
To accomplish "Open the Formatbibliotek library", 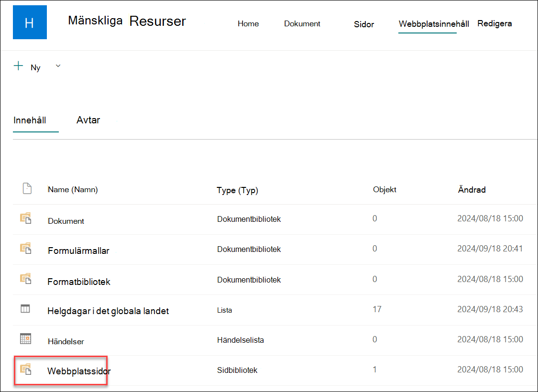I will pyautogui.click(x=79, y=282).
